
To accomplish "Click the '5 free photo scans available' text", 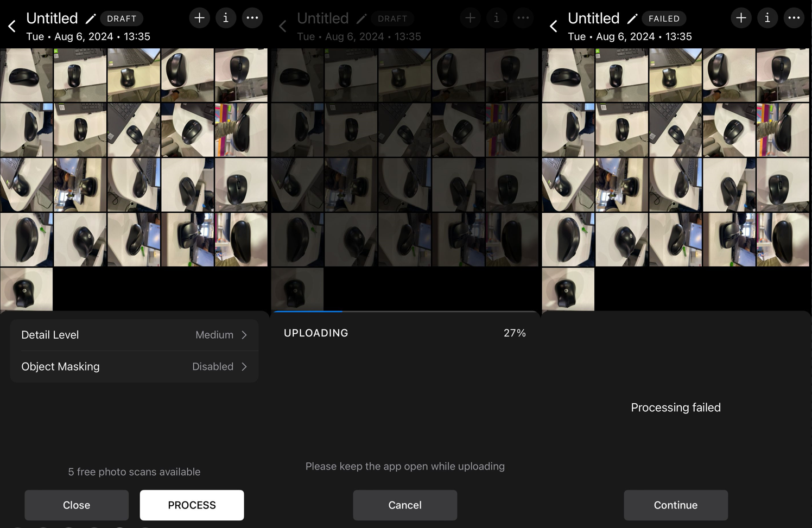I will [x=134, y=472].
